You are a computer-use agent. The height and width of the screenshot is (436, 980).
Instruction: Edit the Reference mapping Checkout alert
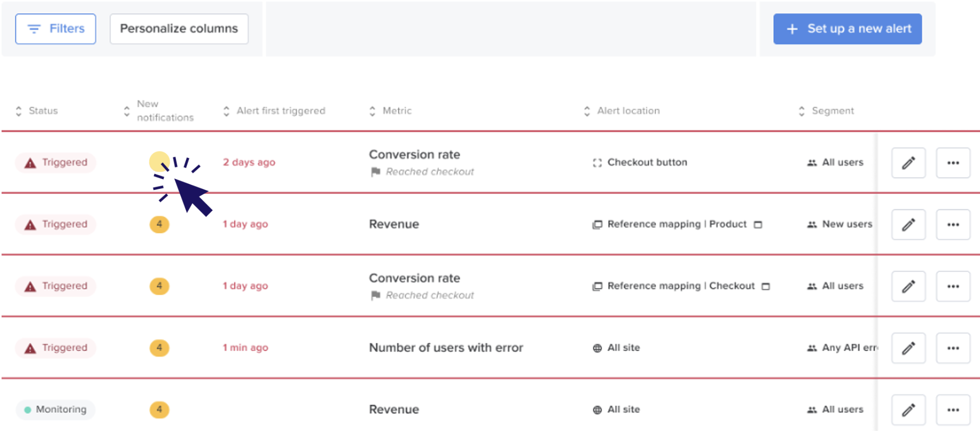pyautogui.click(x=908, y=286)
